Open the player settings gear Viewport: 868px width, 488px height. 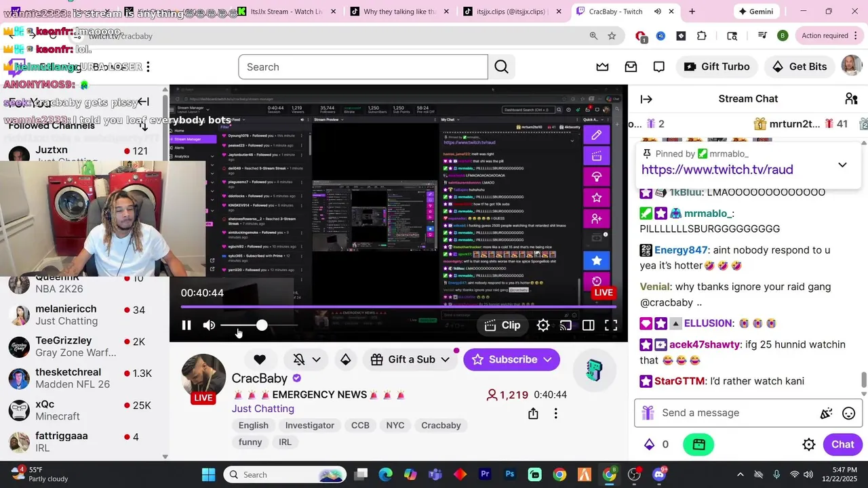coord(543,325)
